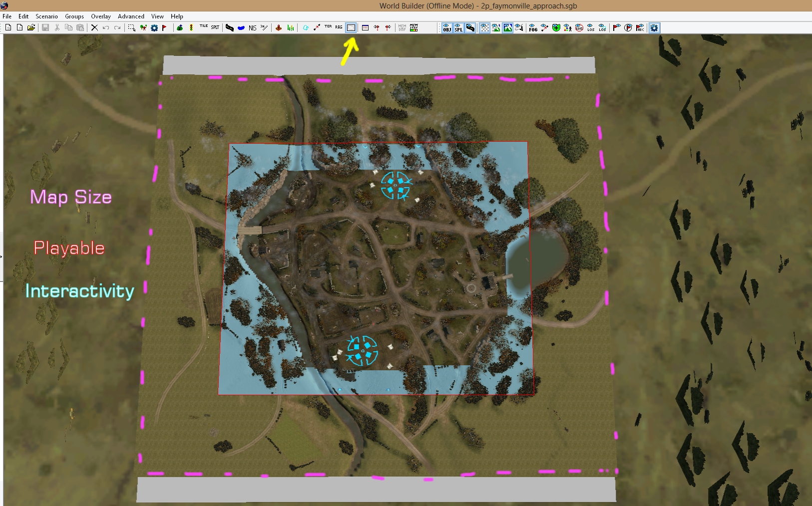Click the first red signpost icon
Screen dimensions: 812x506
coord(377,27)
